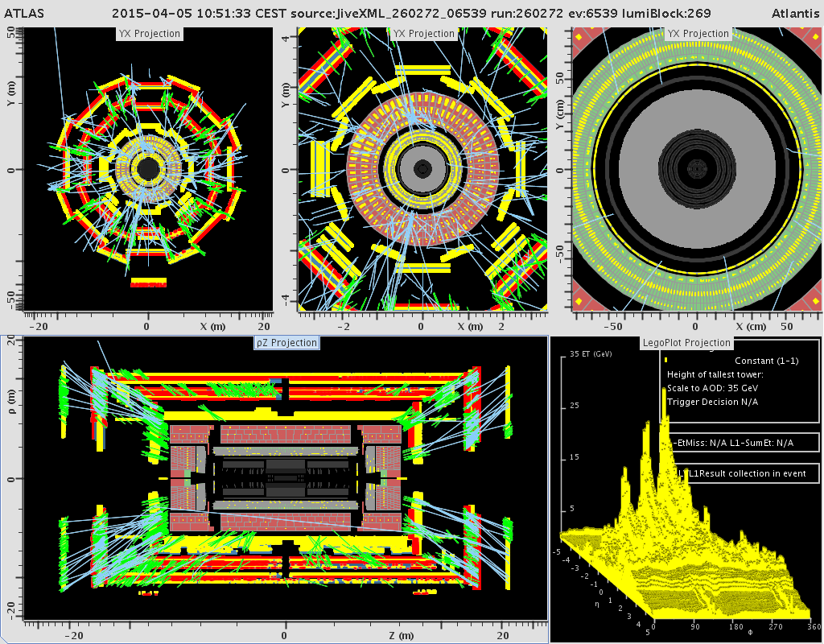Select the middle YX Projection panel label
Screen dimensions: 824x644
click(423, 34)
